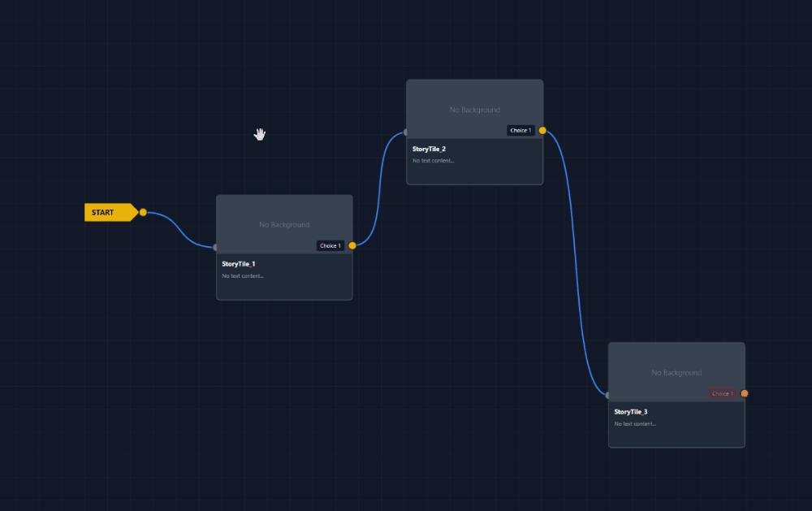Click StoryTile_1's yellow Choice 1 output port
812x511 pixels.
point(352,245)
